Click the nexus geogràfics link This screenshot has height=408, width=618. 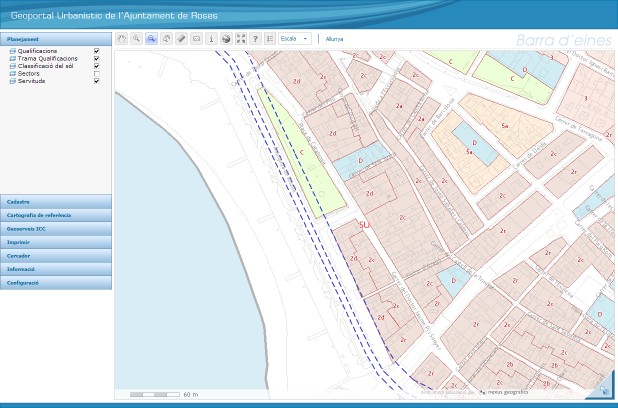(508, 392)
